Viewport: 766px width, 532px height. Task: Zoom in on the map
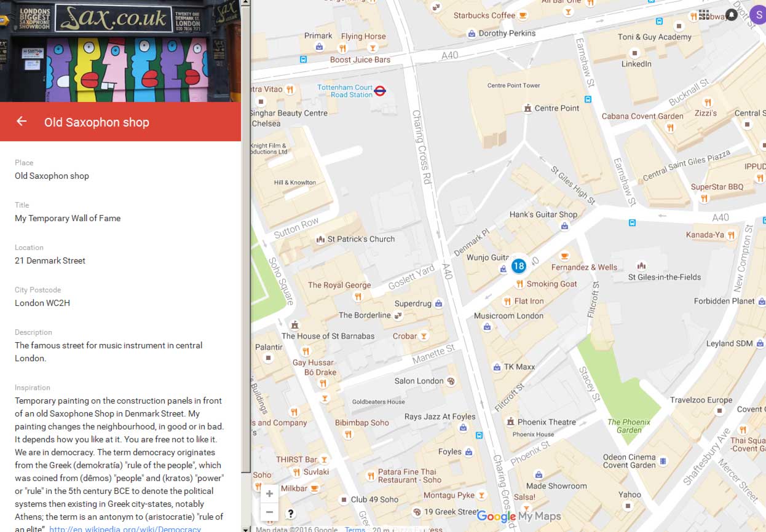point(269,494)
